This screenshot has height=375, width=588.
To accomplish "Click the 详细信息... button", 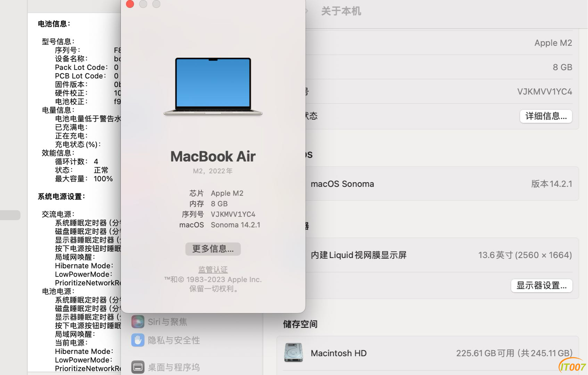I will (x=546, y=116).
